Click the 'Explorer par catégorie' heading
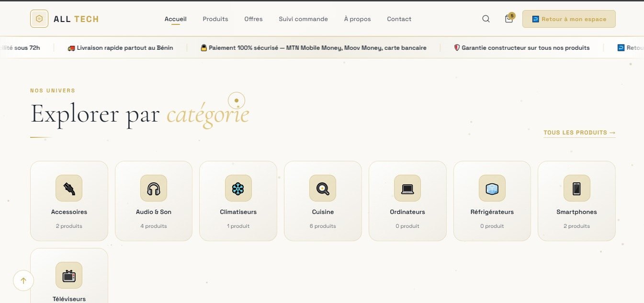Screen dimensions: 644x303 coord(140,114)
